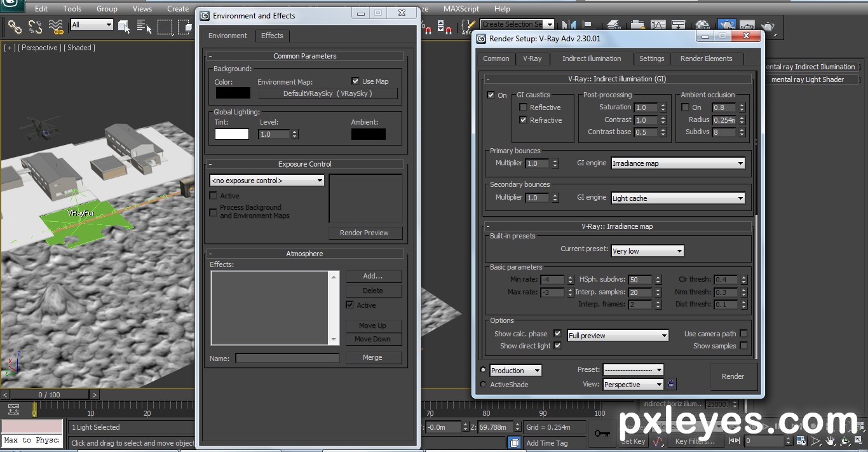Viewport: 868px width, 452px height.
Task: Open the selection filter All dropdown
Action: click(x=92, y=25)
